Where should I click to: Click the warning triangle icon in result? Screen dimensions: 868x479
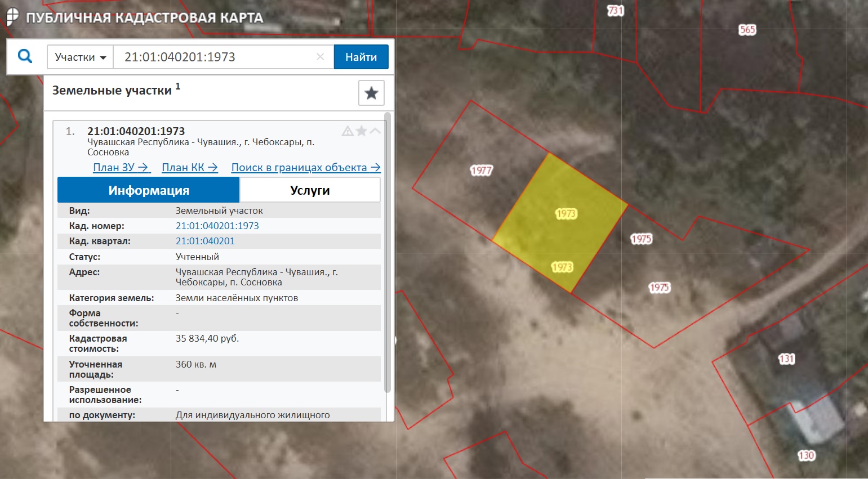click(x=348, y=131)
